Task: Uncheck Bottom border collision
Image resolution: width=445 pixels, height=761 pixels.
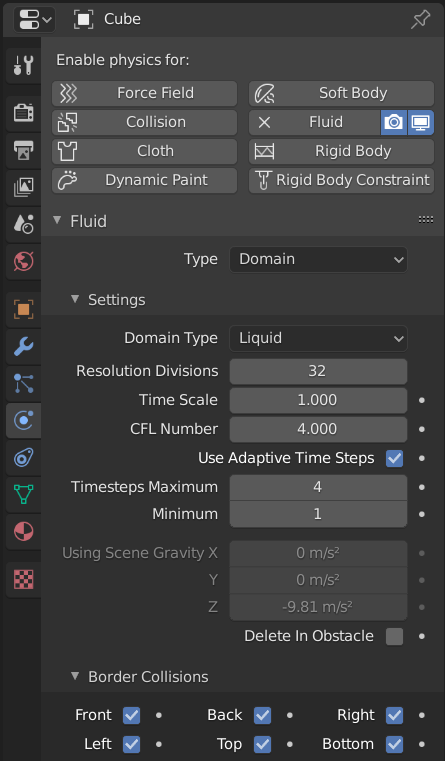Action: tap(394, 744)
